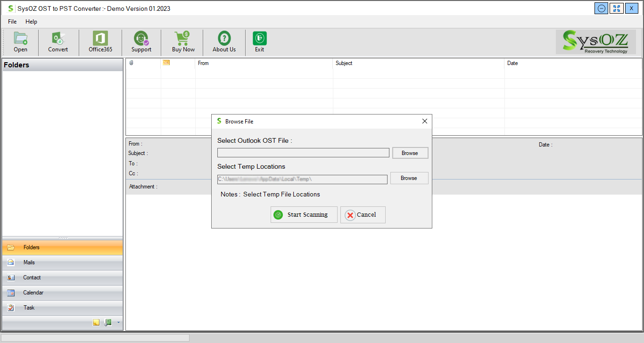The height and width of the screenshot is (343, 644).
Task: Open the Office365 export tool
Action: click(x=100, y=39)
